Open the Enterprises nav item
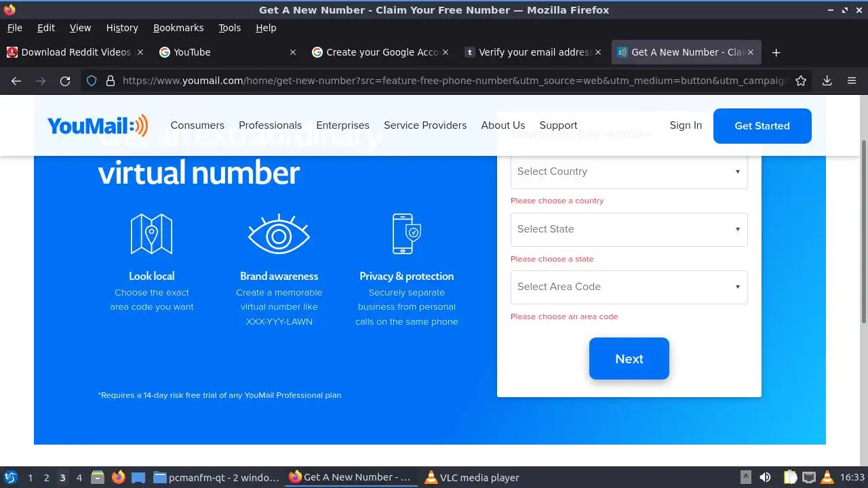The image size is (868, 488). pos(342,125)
